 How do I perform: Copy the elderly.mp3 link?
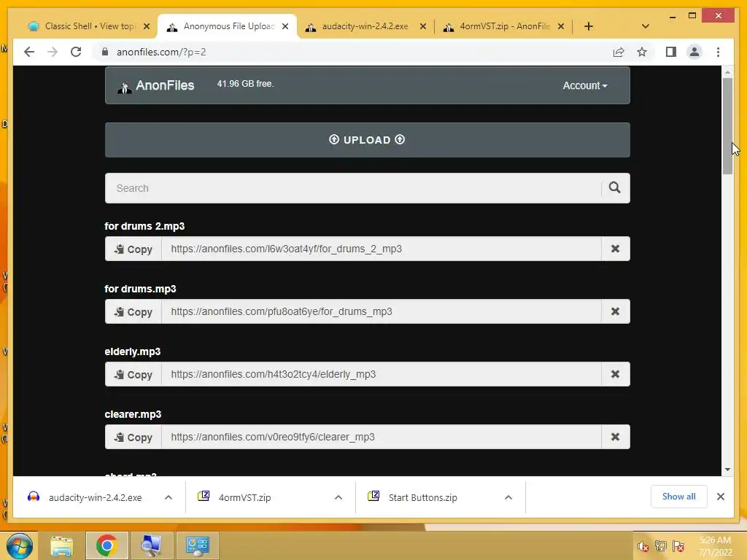point(133,374)
